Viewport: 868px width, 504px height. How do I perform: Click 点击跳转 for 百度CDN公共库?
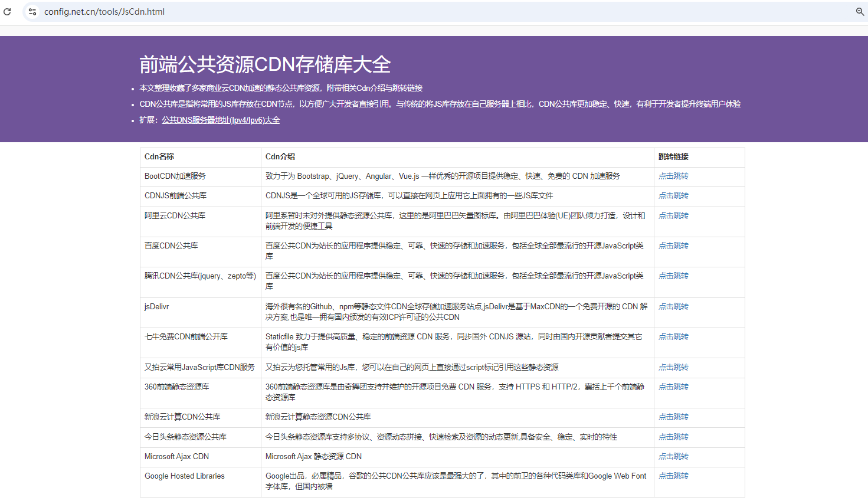(673, 246)
